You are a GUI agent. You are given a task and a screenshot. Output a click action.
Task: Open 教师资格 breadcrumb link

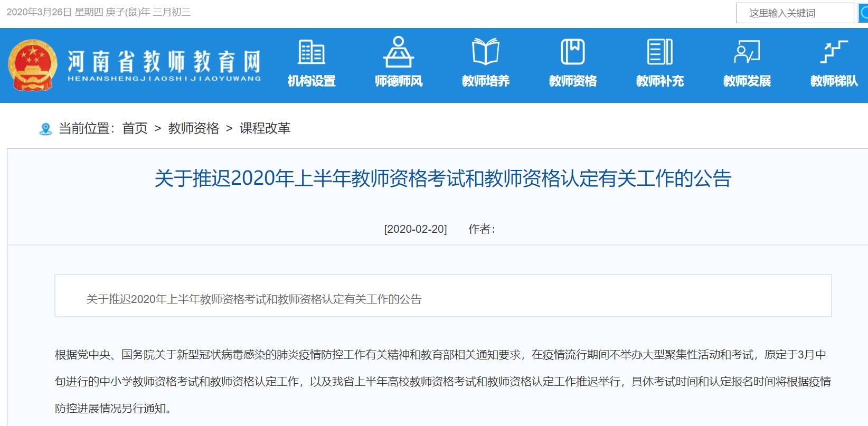click(194, 128)
